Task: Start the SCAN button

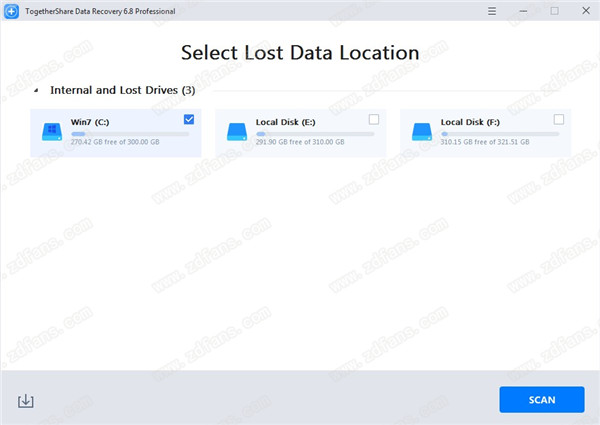Action: 542,400
